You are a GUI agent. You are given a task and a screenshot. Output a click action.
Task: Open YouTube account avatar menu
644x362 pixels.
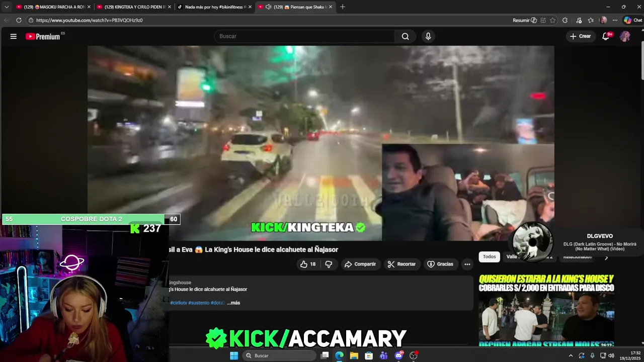(625, 36)
